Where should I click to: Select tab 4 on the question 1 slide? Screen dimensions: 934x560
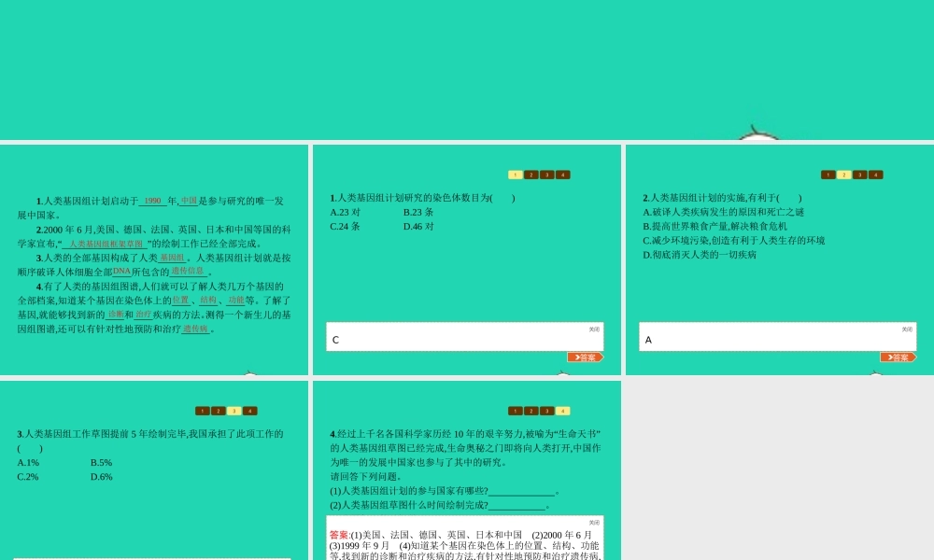point(562,175)
